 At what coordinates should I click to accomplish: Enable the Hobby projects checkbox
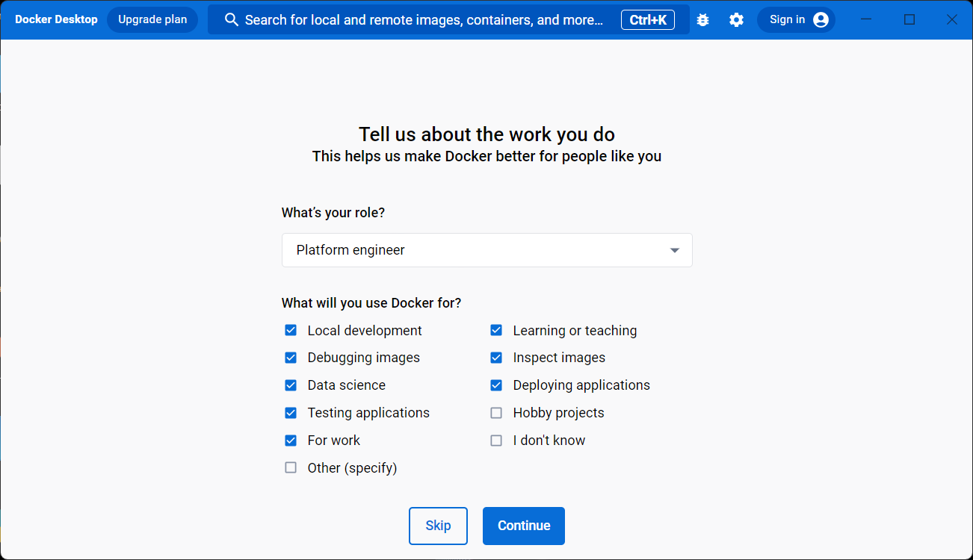point(496,413)
